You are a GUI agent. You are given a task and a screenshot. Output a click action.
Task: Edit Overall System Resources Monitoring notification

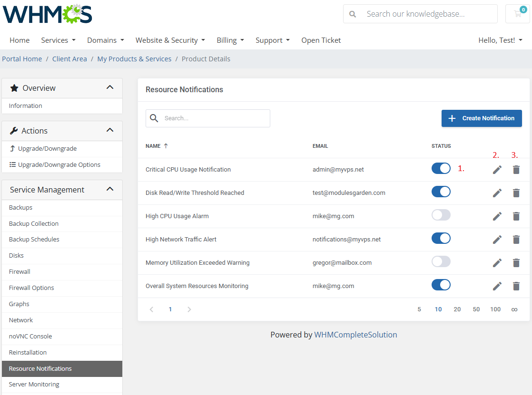click(497, 286)
